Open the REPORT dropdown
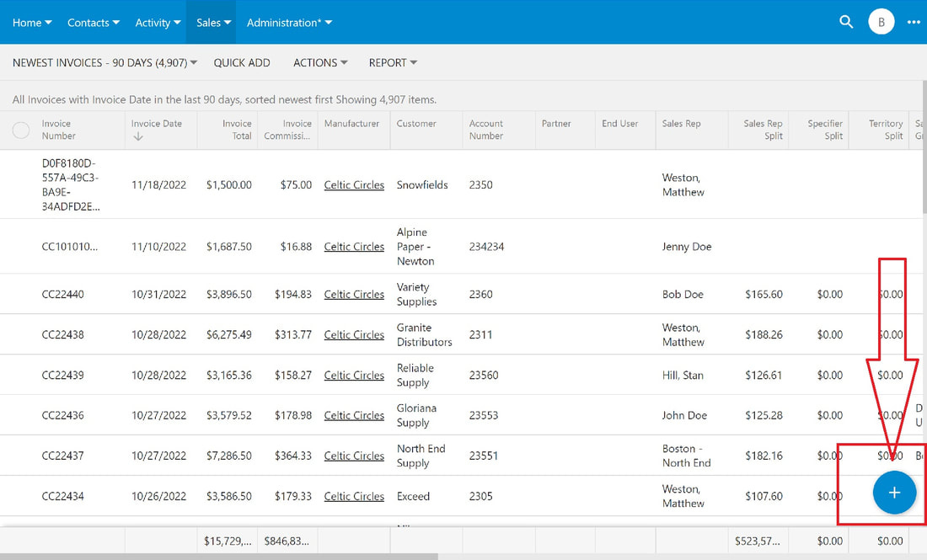 click(393, 62)
